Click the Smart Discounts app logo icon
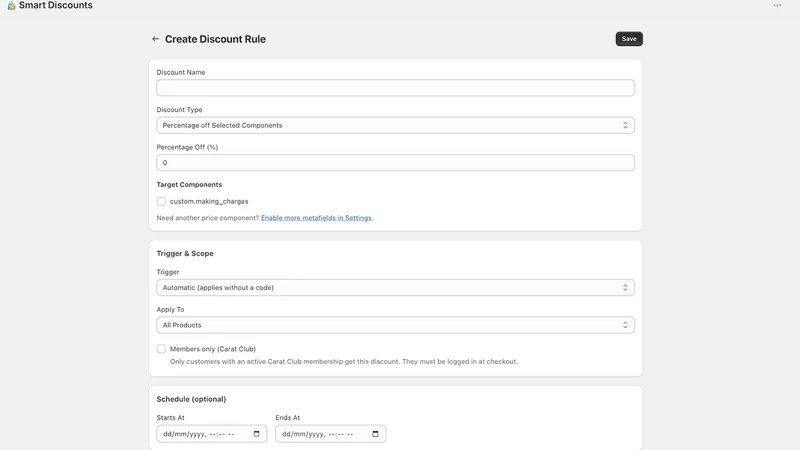The width and height of the screenshot is (800, 450). tap(11, 6)
